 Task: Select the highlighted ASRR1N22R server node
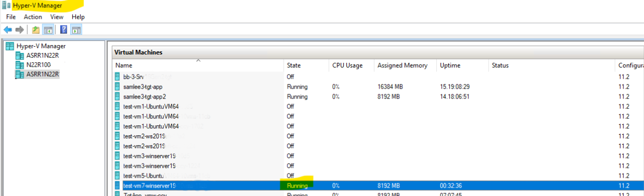tap(43, 74)
